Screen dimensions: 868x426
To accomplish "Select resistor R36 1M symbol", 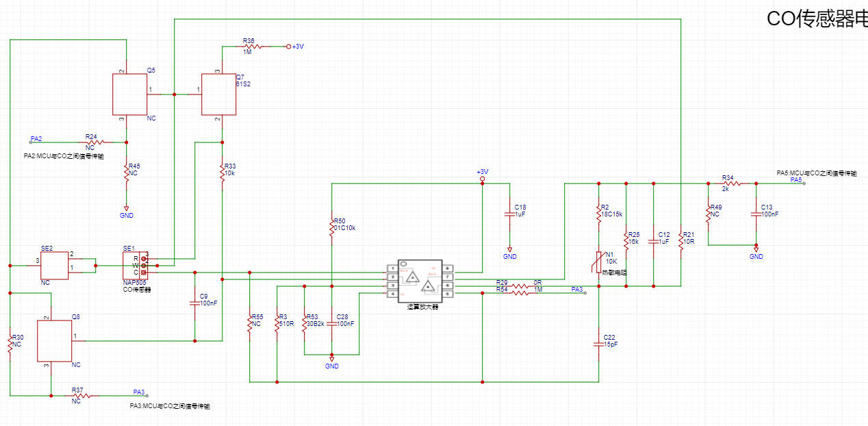I will tap(248, 47).
